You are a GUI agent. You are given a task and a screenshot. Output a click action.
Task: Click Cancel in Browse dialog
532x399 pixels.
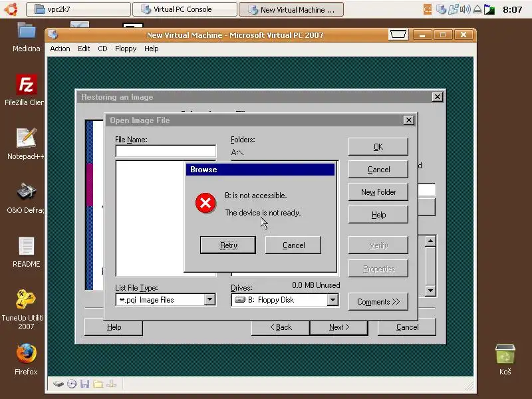coord(293,245)
